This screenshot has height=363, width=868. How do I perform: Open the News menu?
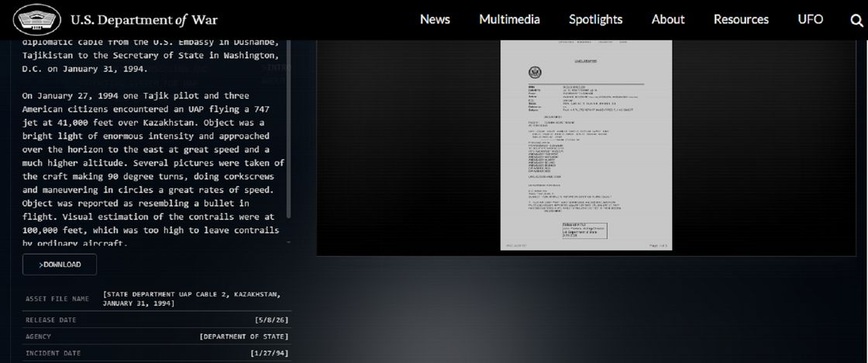435,19
